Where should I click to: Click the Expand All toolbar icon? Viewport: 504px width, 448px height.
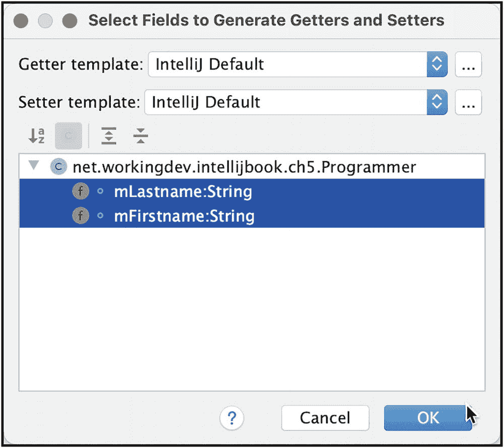click(x=109, y=136)
